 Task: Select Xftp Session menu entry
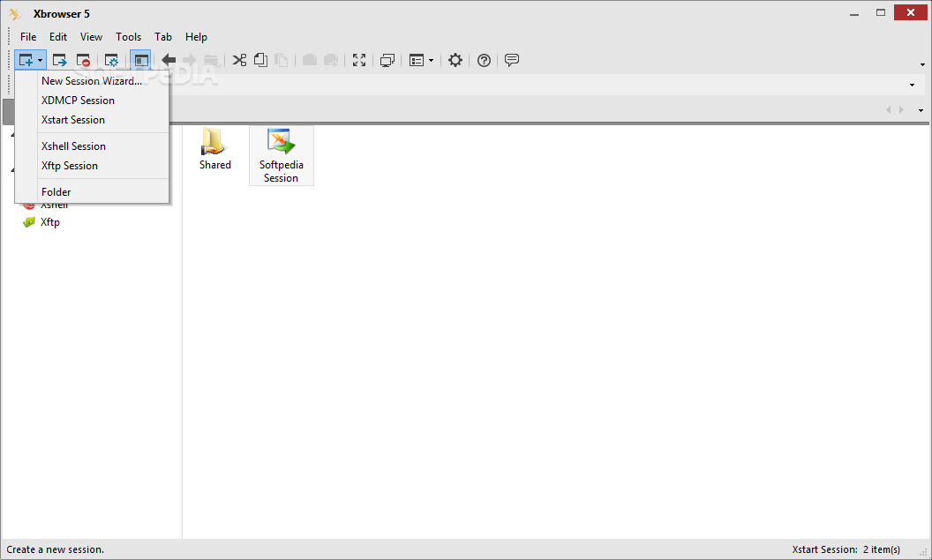(92, 166)
